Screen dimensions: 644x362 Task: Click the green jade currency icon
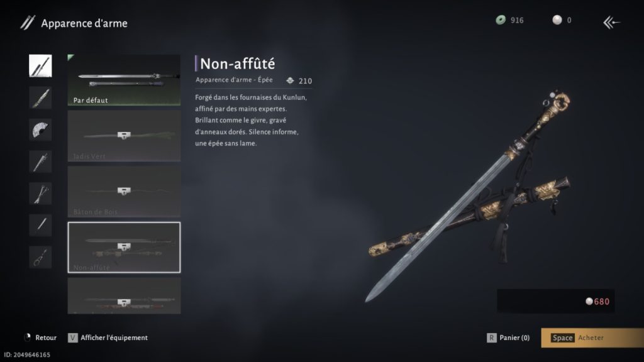[501, 19]
